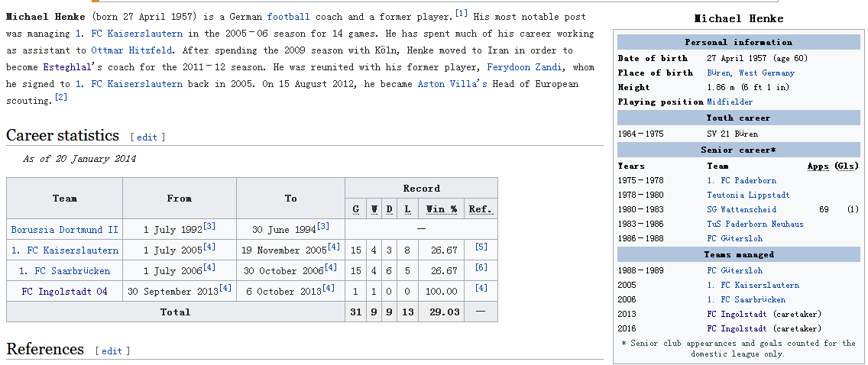Open TuS Paderborn Neuhaus link
This screenshot has width=868, height=365.
(x=755, y=224)
